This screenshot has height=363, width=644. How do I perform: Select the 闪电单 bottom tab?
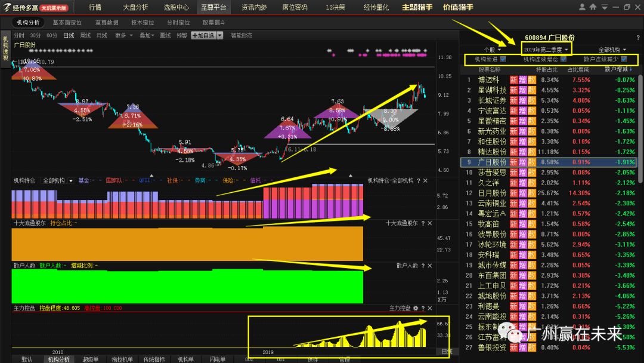pyautogui.click(x=217, y=359)
